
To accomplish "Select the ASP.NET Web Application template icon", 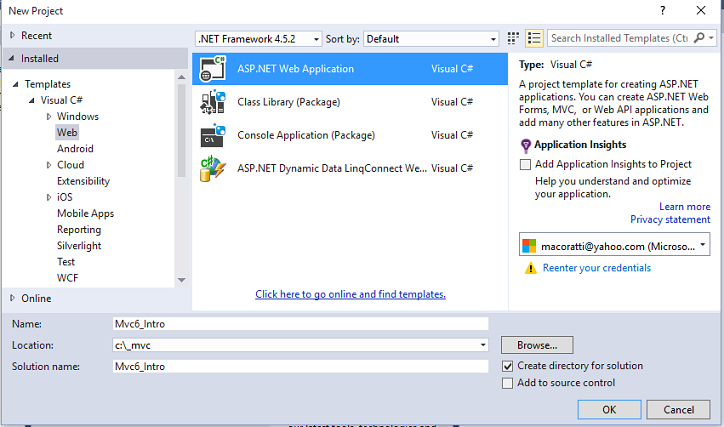I will pos(213,69).
